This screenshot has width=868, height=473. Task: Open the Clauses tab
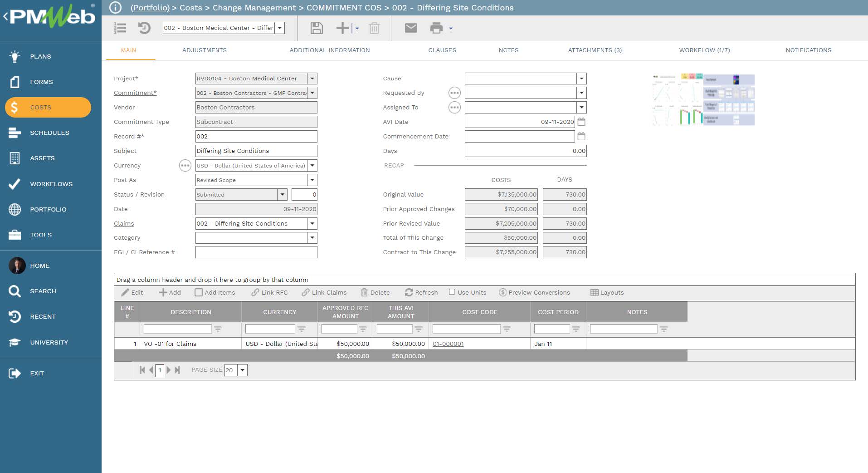point(442,50)
